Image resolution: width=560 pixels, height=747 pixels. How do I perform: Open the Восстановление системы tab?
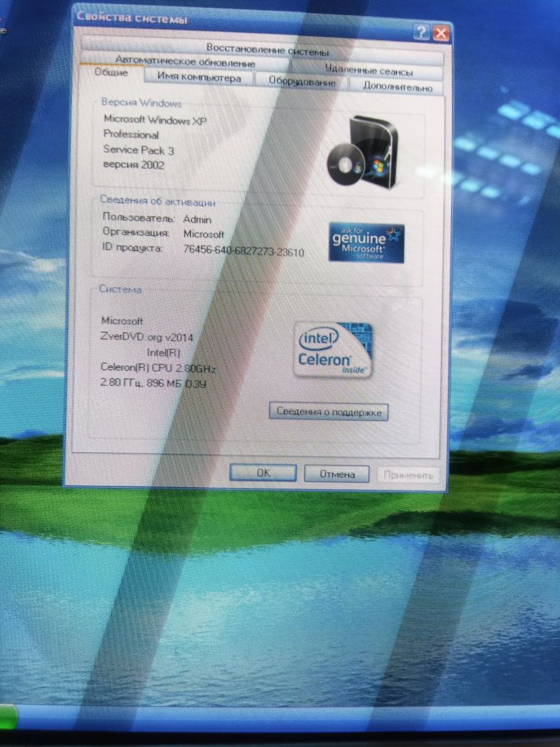[x=263, y=49]
